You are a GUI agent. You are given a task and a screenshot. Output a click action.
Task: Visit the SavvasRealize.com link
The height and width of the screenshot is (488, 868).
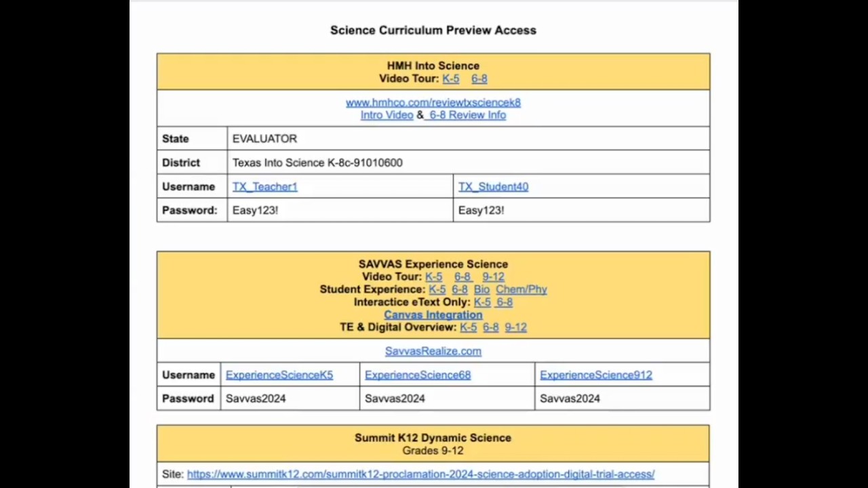click(433, 351)
